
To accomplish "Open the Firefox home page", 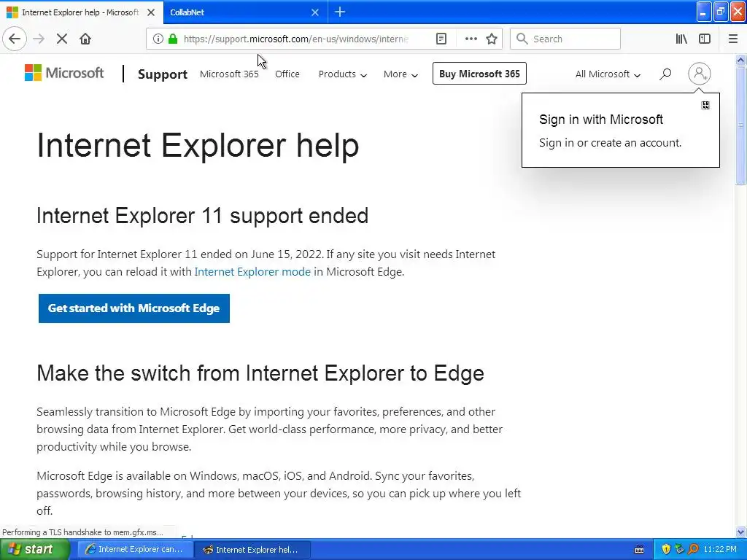I will click(85, 39).
